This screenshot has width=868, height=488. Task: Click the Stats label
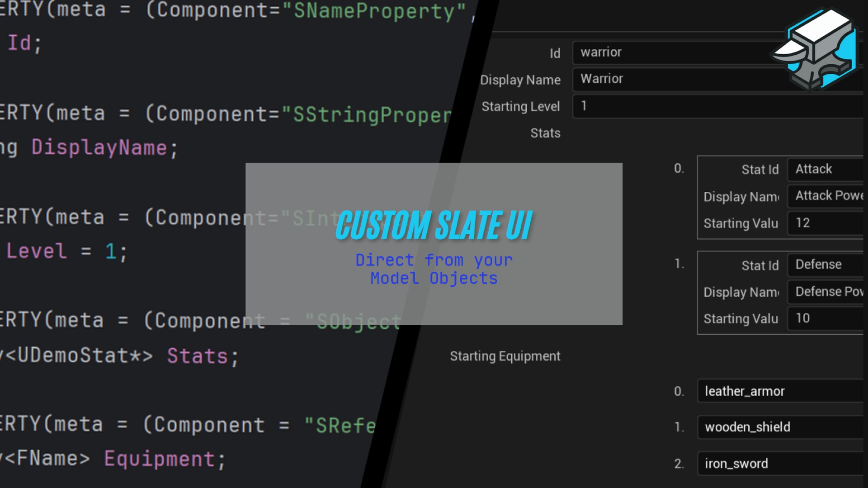pyautogui.click(x=545, y=133)
